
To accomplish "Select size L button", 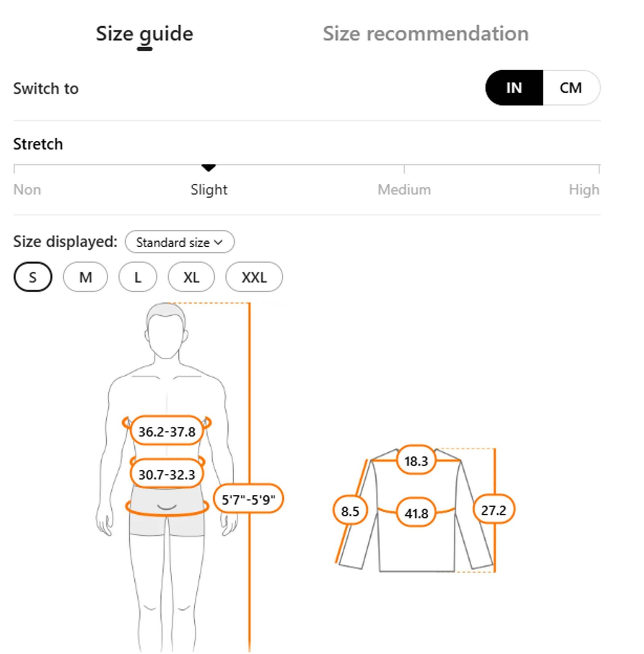I will 138,277.
